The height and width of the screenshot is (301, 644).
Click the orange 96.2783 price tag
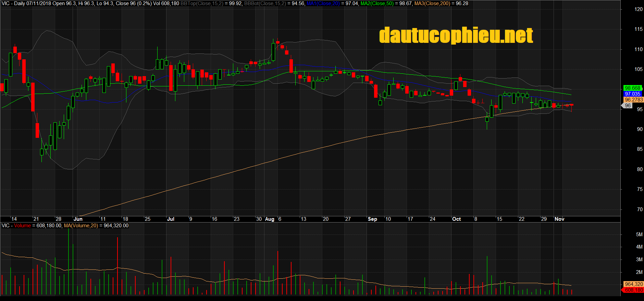pos(634,100)
